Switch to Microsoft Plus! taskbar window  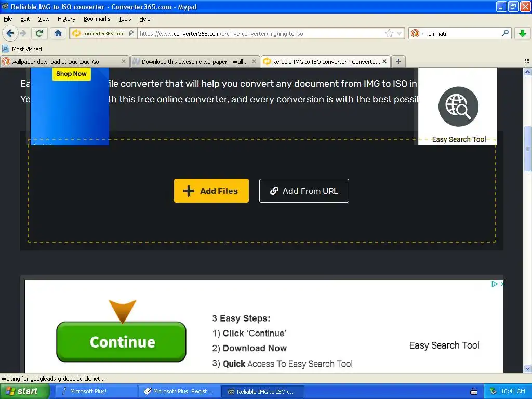click(x=96, y=391)
